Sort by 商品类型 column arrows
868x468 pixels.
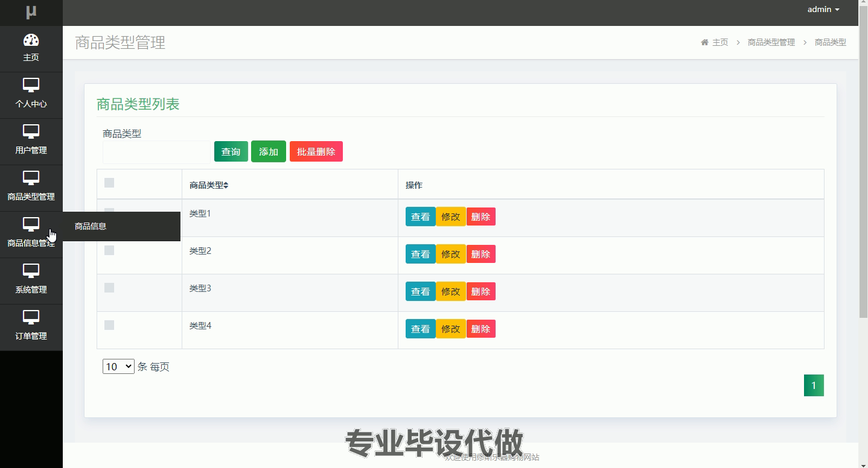(x=226, y=185)
